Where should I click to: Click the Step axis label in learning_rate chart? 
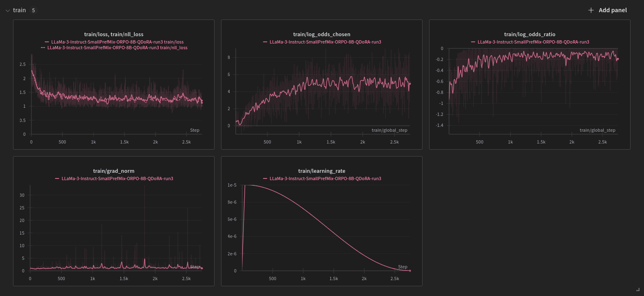[403, 267]
